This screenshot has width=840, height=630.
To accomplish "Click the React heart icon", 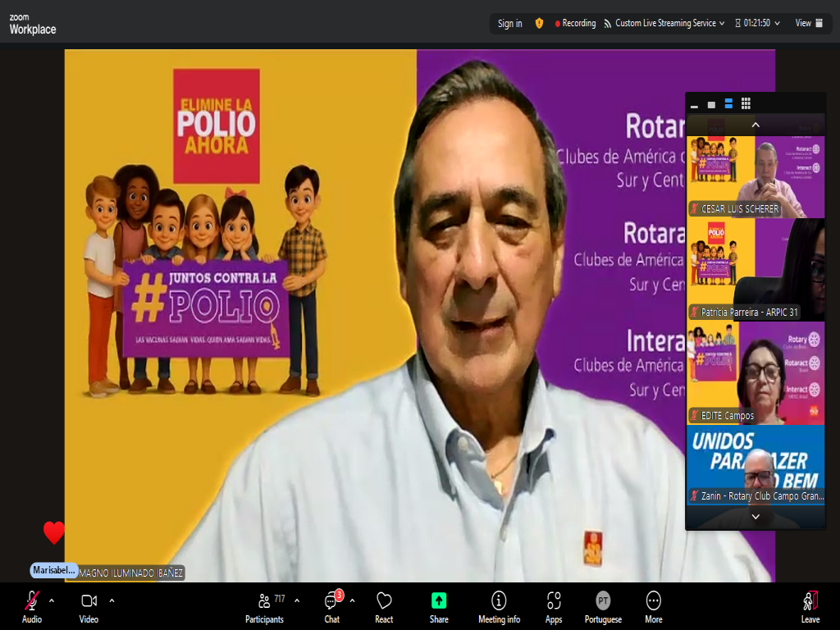I will 384,607.
